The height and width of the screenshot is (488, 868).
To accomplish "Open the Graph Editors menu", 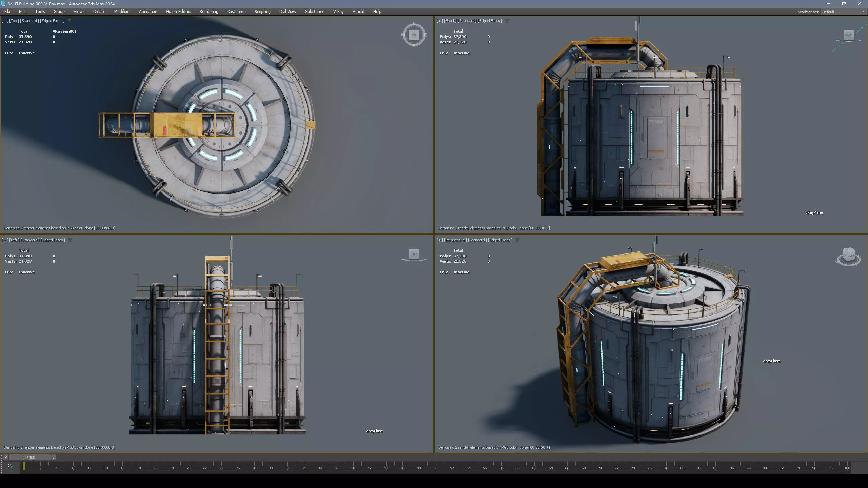I will [x=179, y=12].
